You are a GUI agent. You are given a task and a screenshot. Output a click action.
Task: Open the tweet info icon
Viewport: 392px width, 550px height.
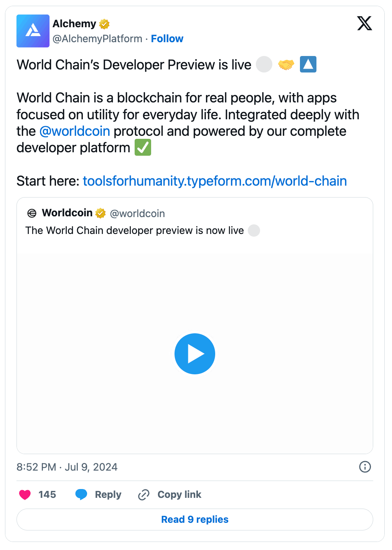(x=364, y=467)
